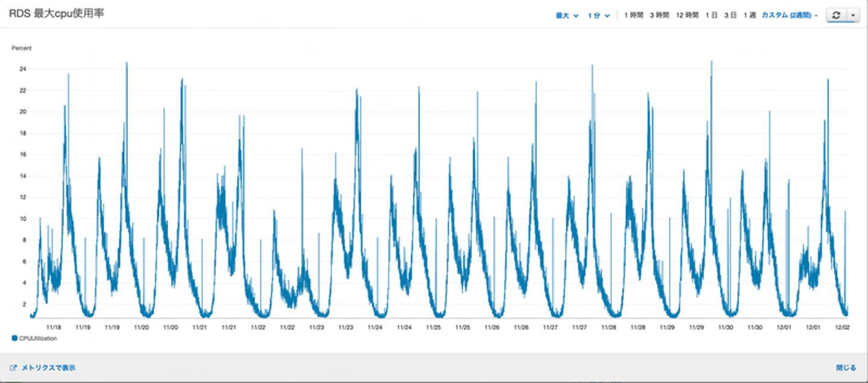The width and height of the screenshot is (868, 383).
Task: Click the 閉じる button
Action: 846,367
